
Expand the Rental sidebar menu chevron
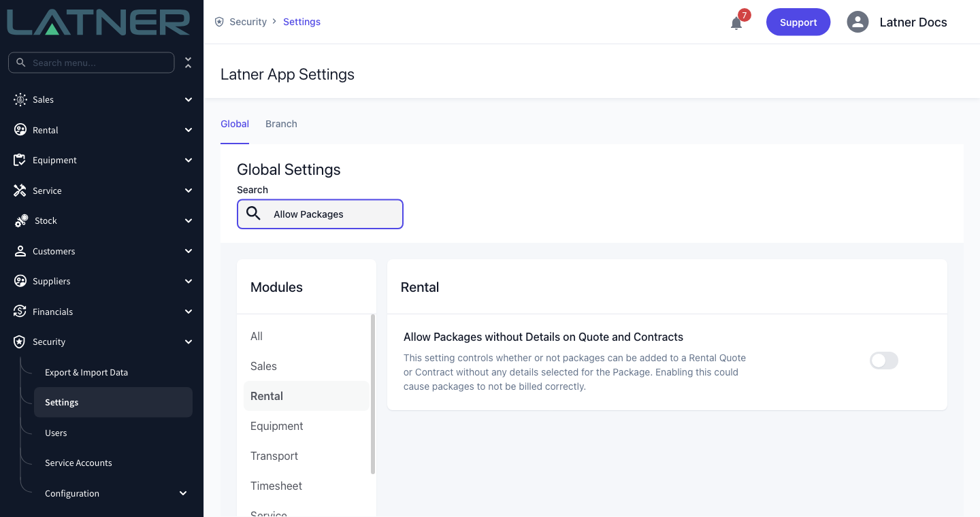189,130
